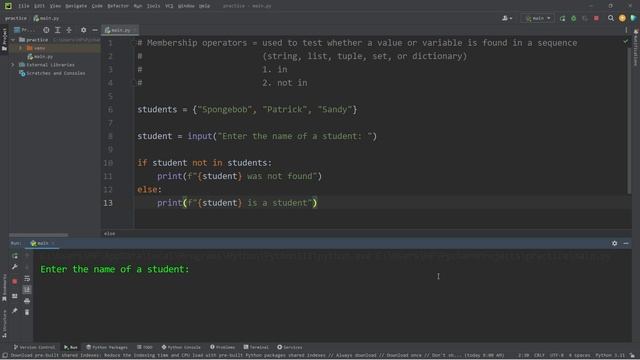Open the VCS menu

(x=169, y=6)
